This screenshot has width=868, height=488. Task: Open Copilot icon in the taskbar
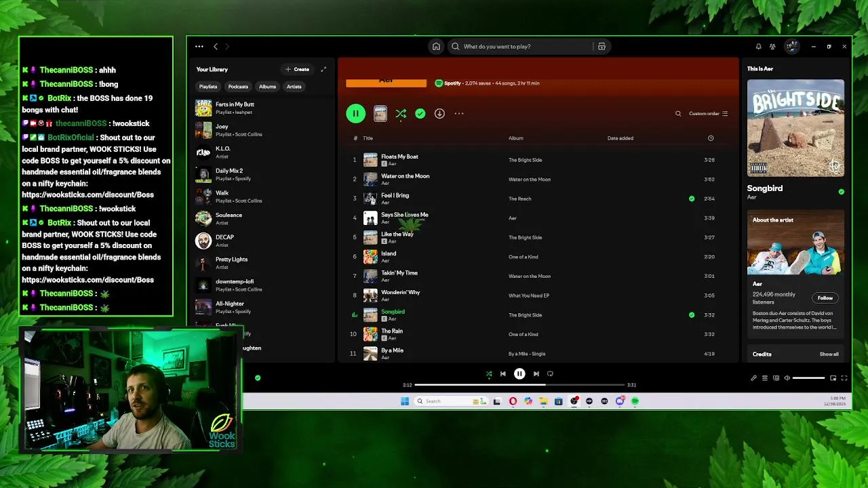point(528,401)
